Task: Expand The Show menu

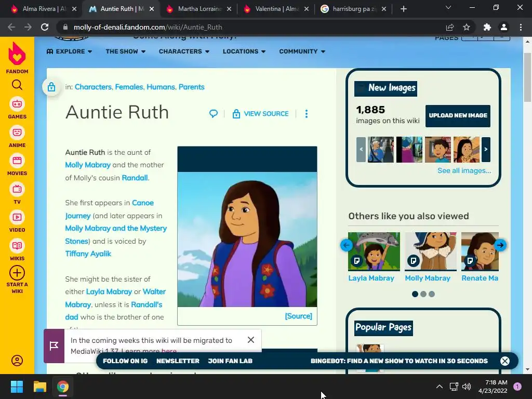Action: [x=126, y=51]
